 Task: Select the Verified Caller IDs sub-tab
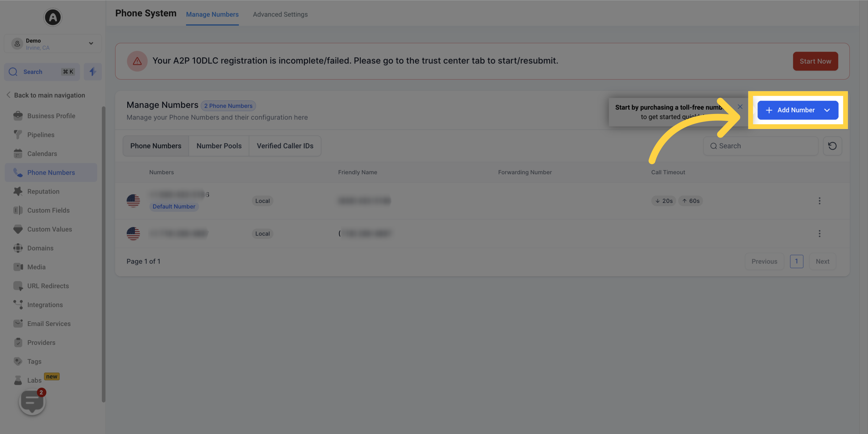click(285, 146)
